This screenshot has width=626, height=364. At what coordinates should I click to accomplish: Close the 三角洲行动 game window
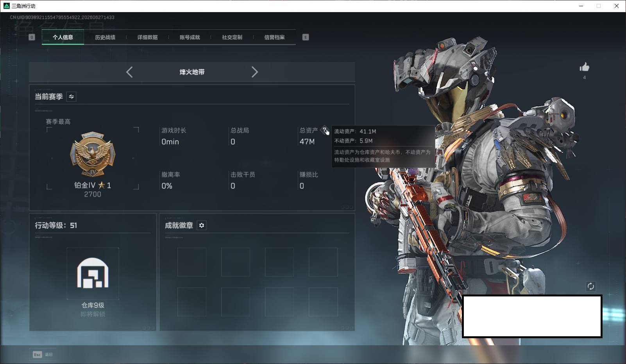[617, 6]
